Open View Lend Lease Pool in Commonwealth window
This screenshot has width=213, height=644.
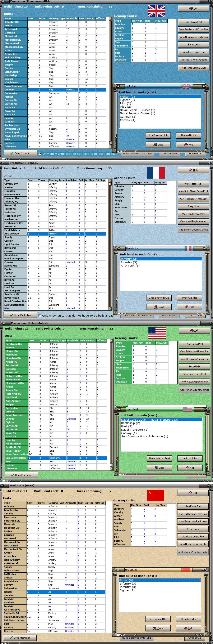[x=194, y=52]
